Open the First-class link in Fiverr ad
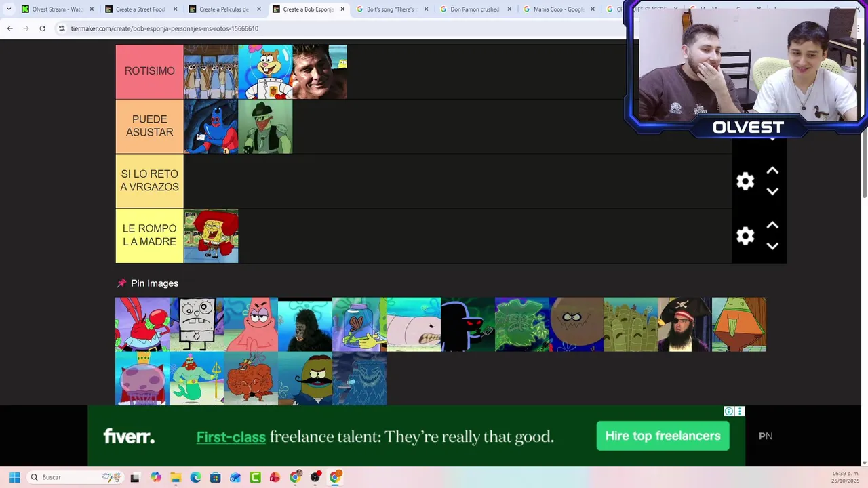Viewport: 868px width, 488px height. coord(231,437)
